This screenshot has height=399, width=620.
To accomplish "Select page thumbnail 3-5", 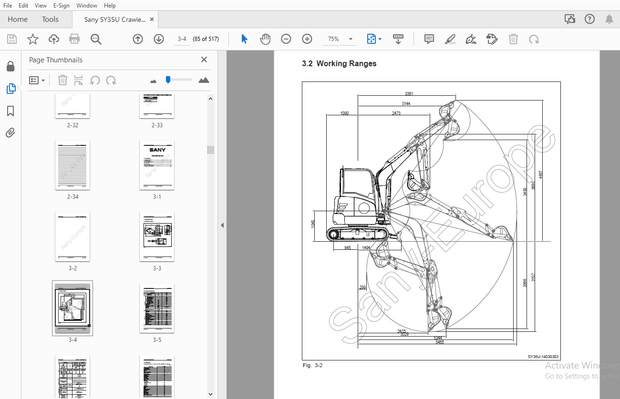I will 157,308.
